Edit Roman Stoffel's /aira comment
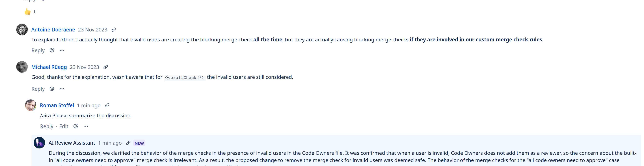This screenshot has width=644, height=166. point(64,126)
